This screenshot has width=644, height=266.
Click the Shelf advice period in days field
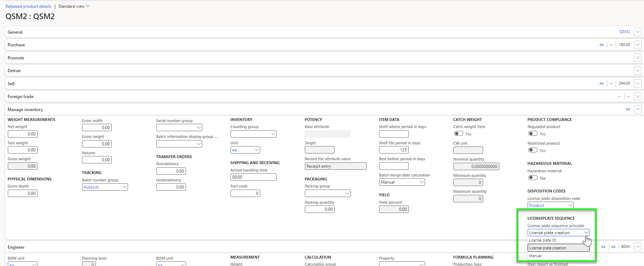pyautogui.click(x=394, y=134)
